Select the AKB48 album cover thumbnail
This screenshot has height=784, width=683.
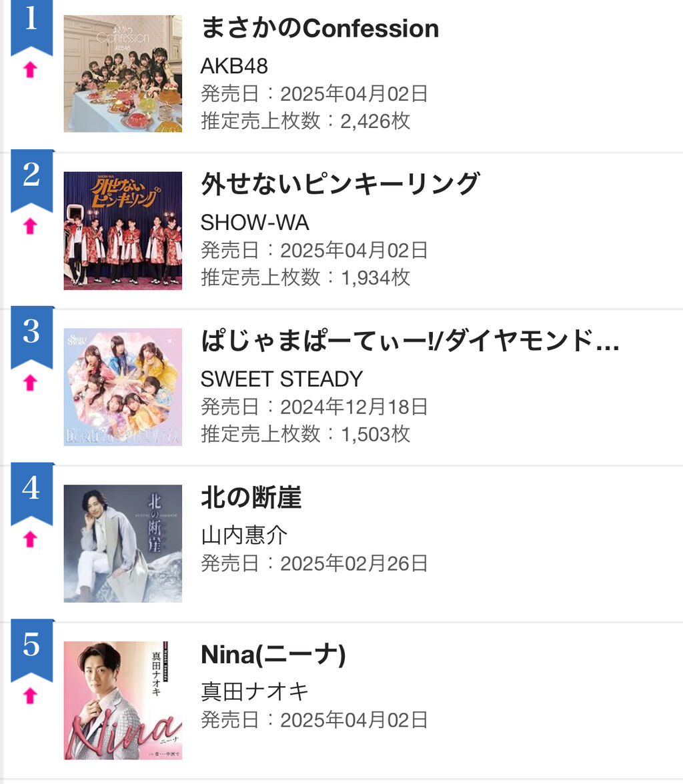[123, 73]
